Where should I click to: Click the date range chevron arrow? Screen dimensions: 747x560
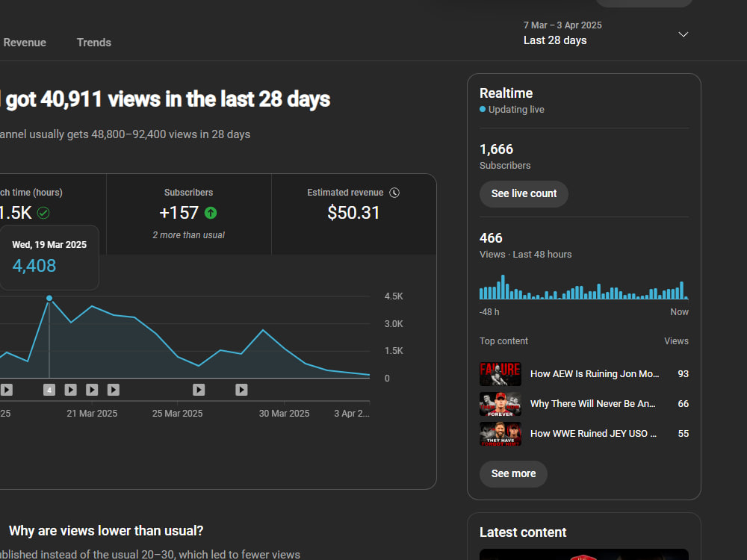tap(684, 34)
